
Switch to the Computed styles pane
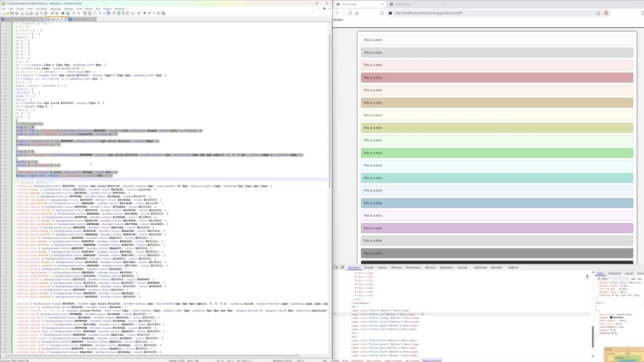(614, 273)
